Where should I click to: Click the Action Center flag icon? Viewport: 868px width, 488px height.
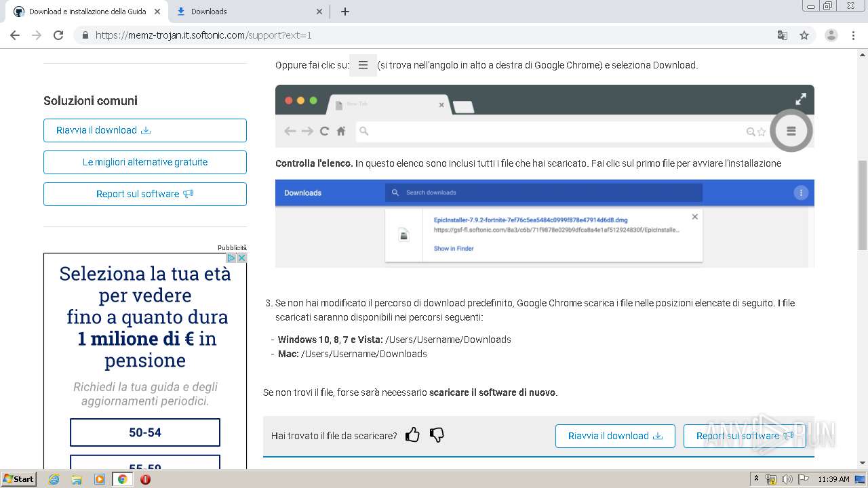[803, 479]
